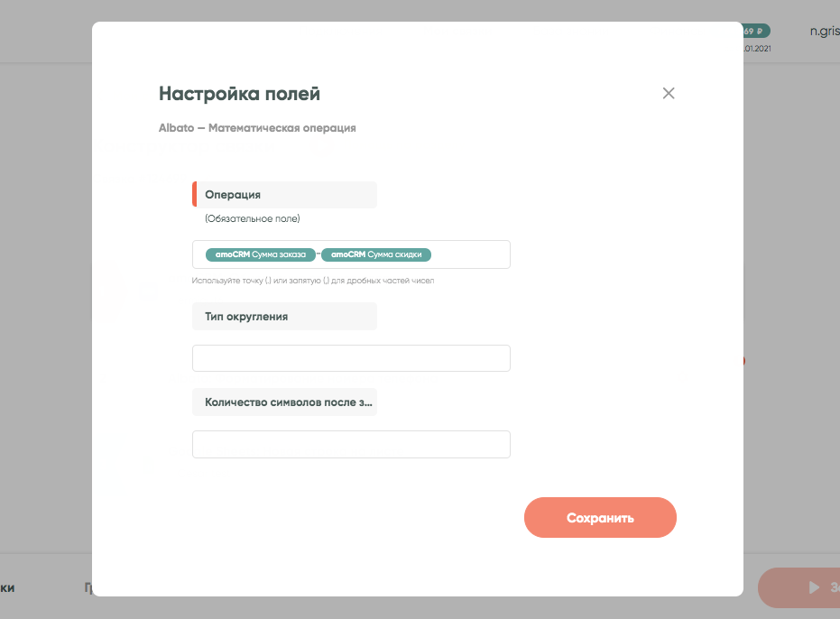Focus the decimal places count field
The image size is (840, 619).
351,444
